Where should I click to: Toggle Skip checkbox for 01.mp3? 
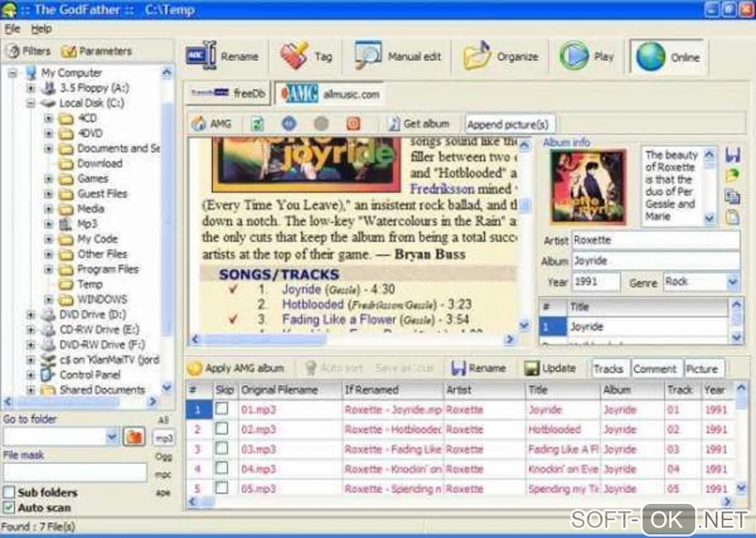tap(222, 409)
